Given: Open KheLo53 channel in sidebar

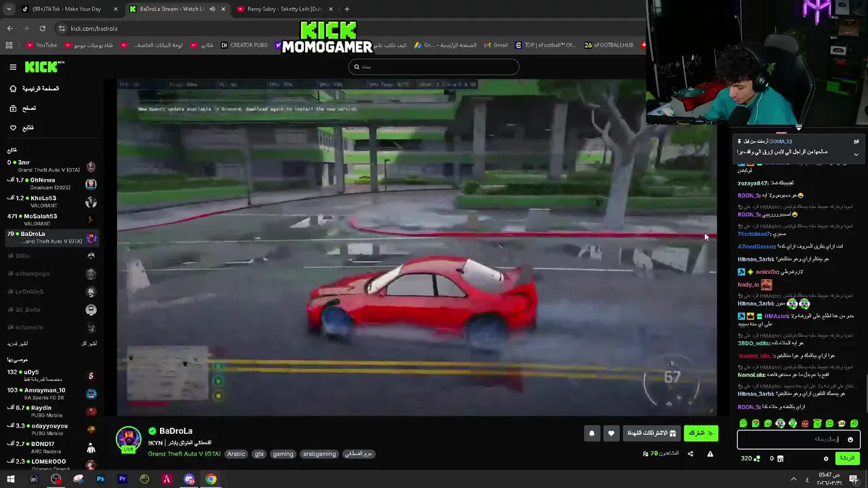Looking at the screenshot, I should pos(52,202).
